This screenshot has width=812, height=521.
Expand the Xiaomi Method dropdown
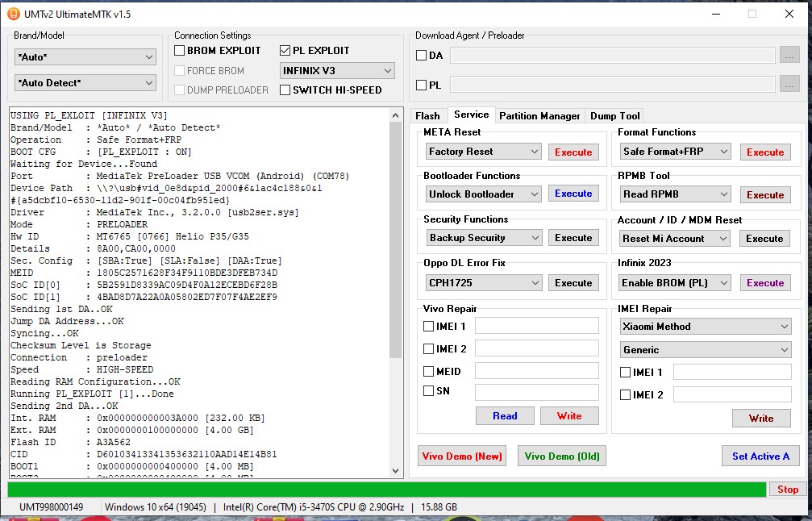[706, 327]
